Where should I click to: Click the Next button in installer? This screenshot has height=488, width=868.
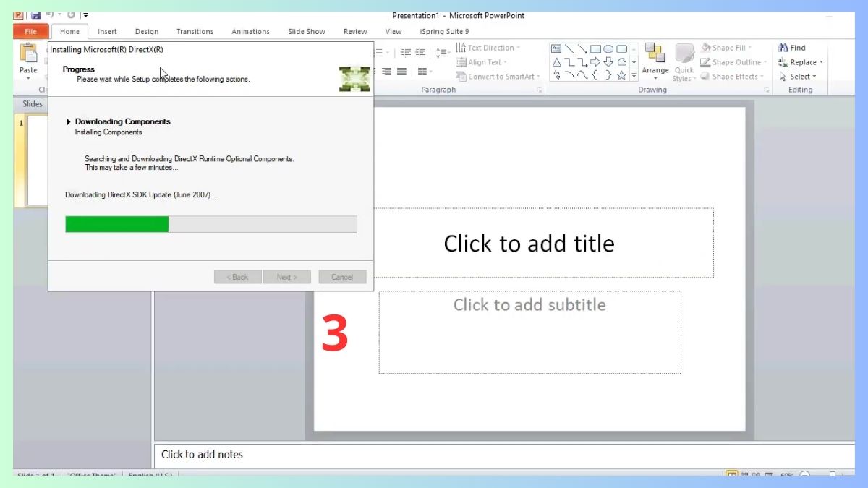(x=286, y=277)
